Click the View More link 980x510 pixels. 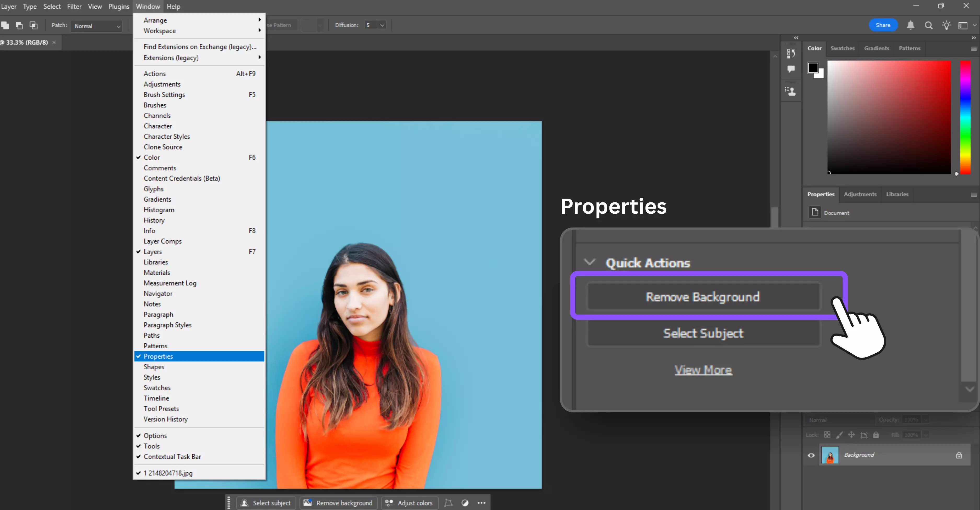coord(703,370)
